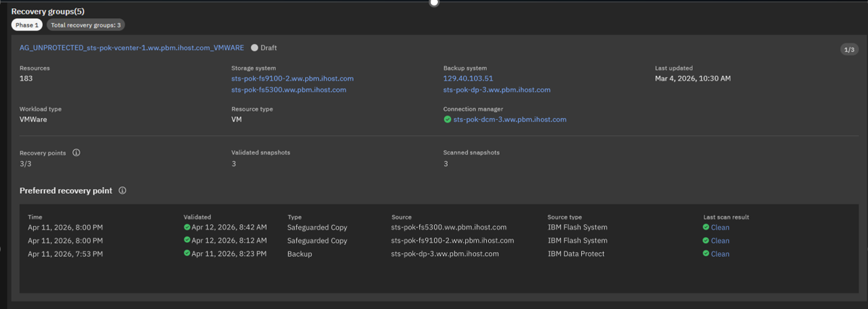Open storage system sts-pok-fs5300 link

pyautogui.click(x=289, y=89)
